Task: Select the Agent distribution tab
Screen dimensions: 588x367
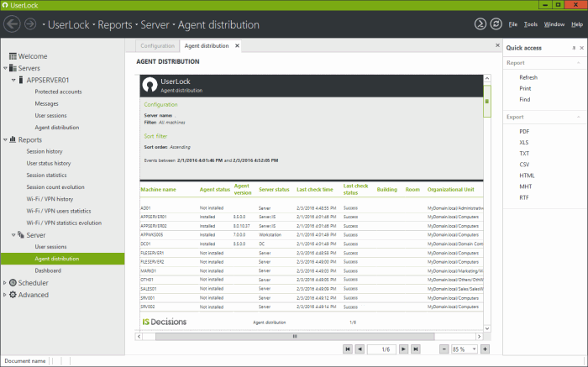Action: point(207,45)
